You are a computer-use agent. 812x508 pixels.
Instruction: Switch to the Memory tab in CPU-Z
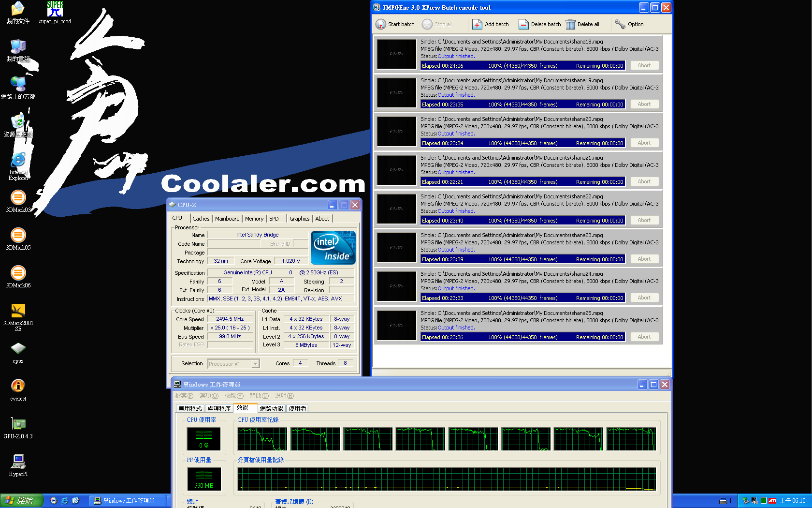coord(254,219)
